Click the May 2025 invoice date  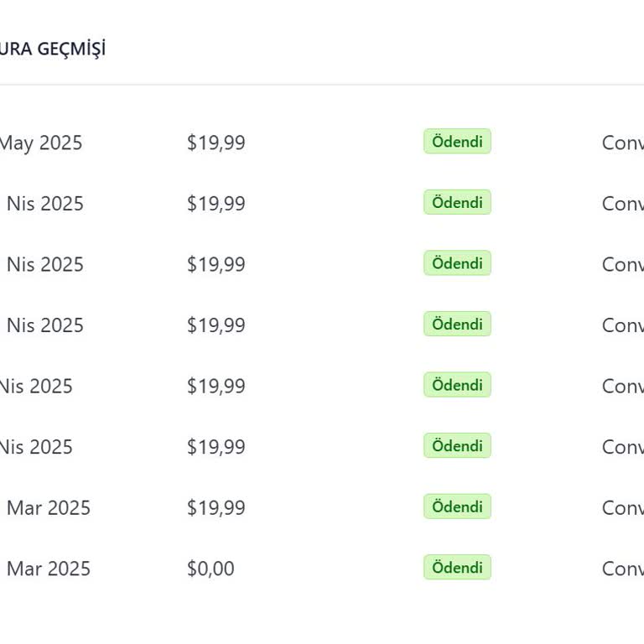click(40, 143)
